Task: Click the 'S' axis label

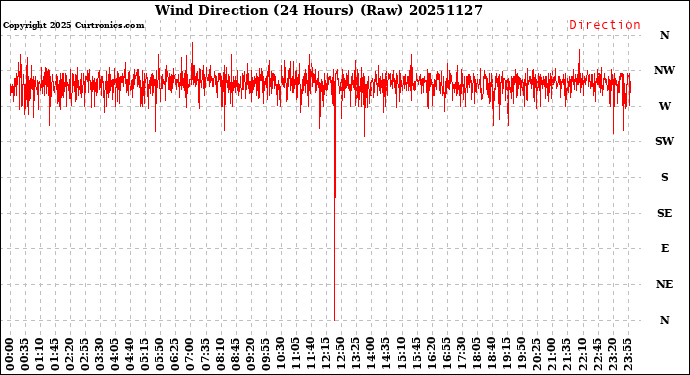Action: (664, 177)
